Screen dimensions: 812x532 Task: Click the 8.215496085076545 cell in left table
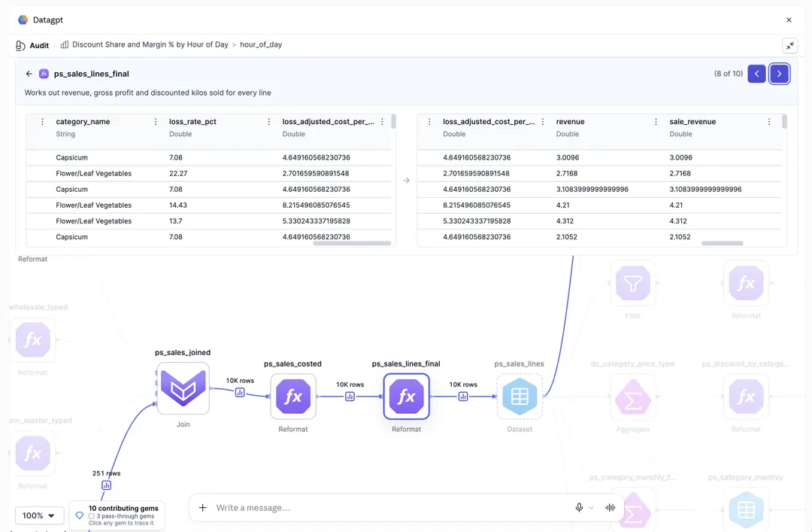316,205
